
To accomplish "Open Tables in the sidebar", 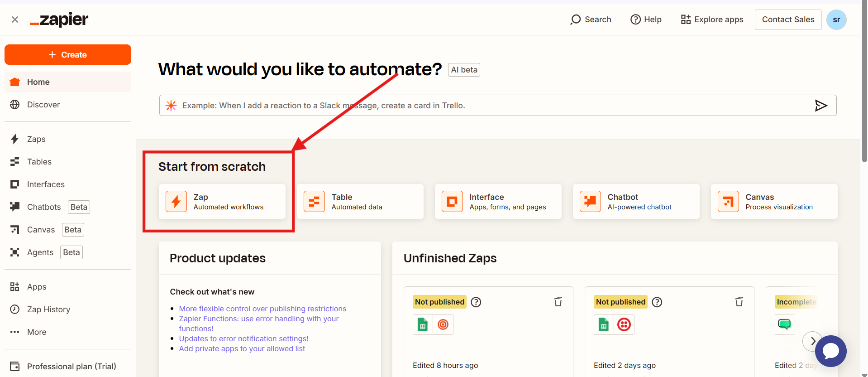I will click(68, 162).
